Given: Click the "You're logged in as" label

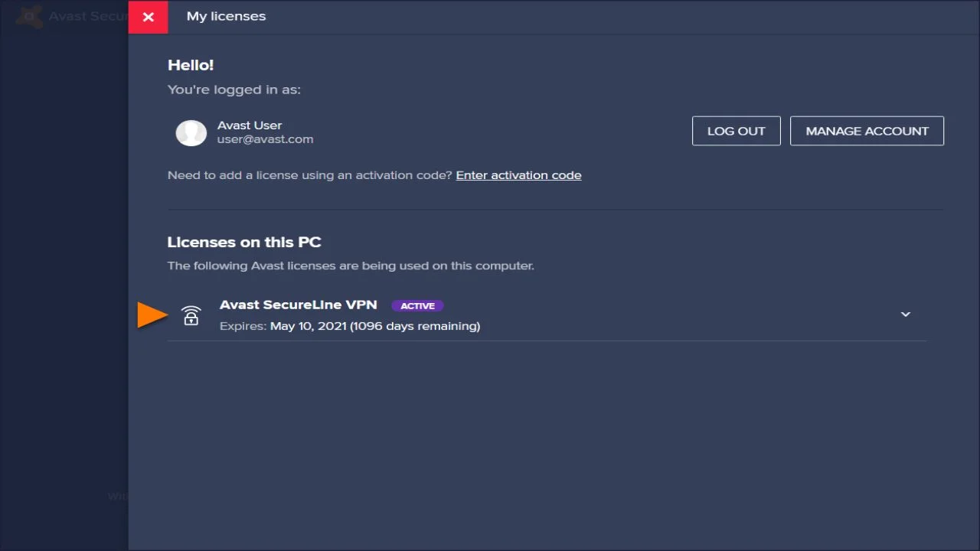Looking at the screenshot, I should (x=234, y=90).
